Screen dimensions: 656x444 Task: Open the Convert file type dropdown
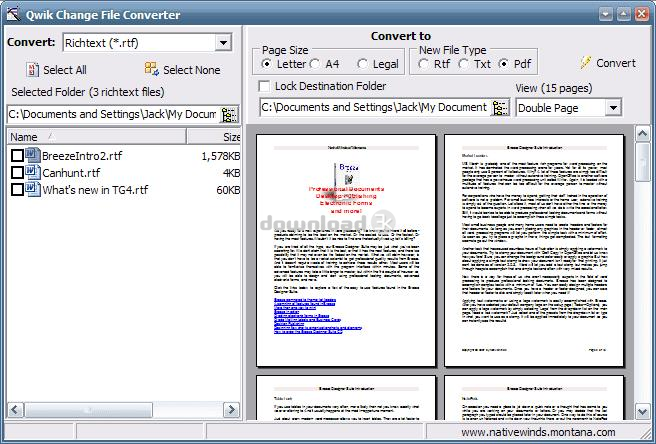tap(222, 42)
